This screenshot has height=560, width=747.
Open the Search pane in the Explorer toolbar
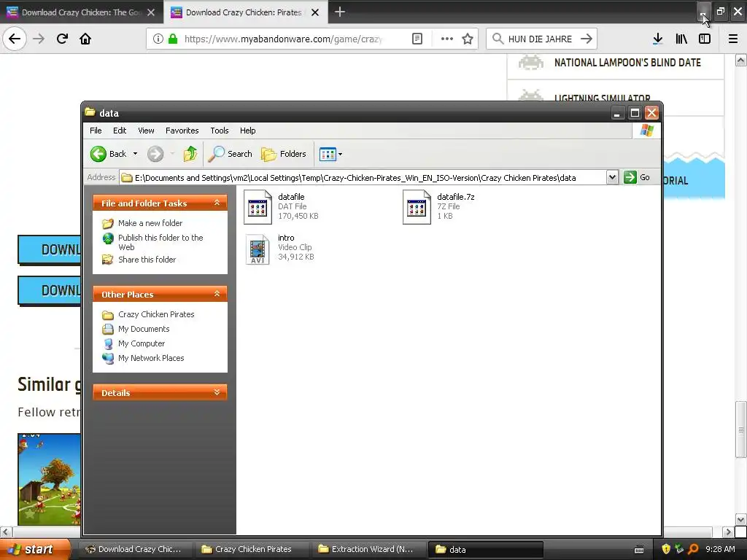tap(230, 154)
